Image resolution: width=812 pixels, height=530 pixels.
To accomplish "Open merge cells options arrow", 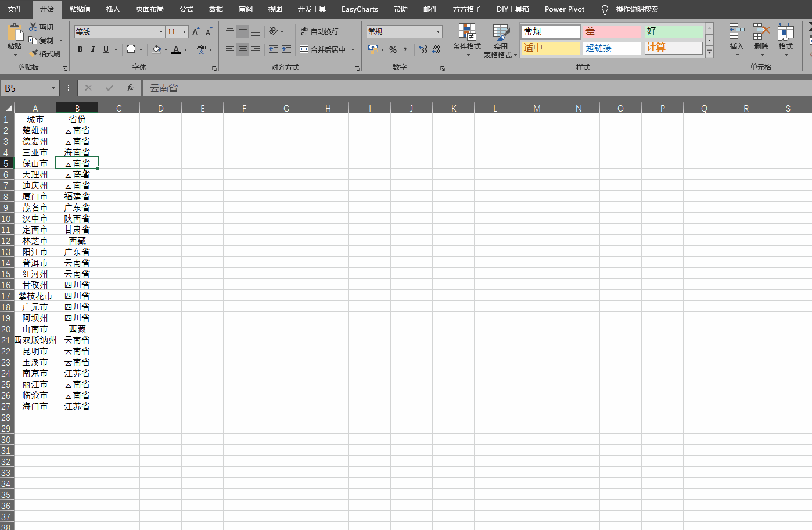I will coord(353,49).
